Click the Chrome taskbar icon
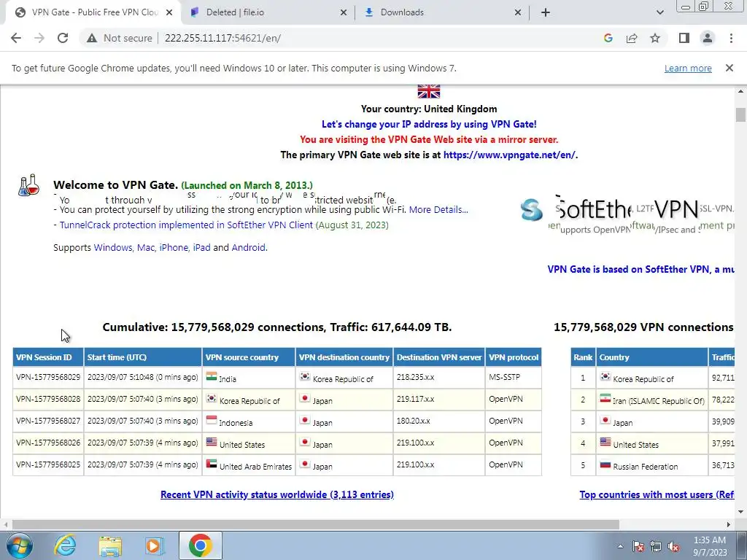 [x=200, y=545]
